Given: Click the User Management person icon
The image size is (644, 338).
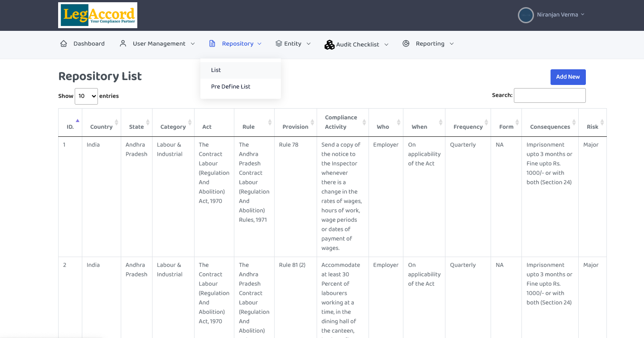Looking at the screenshot, I should tap(123, 44).
